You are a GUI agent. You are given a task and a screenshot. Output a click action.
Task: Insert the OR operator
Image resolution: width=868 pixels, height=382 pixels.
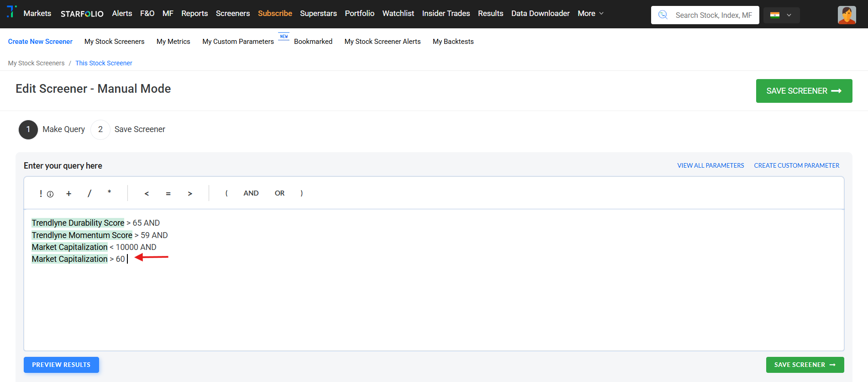[279, 193]
